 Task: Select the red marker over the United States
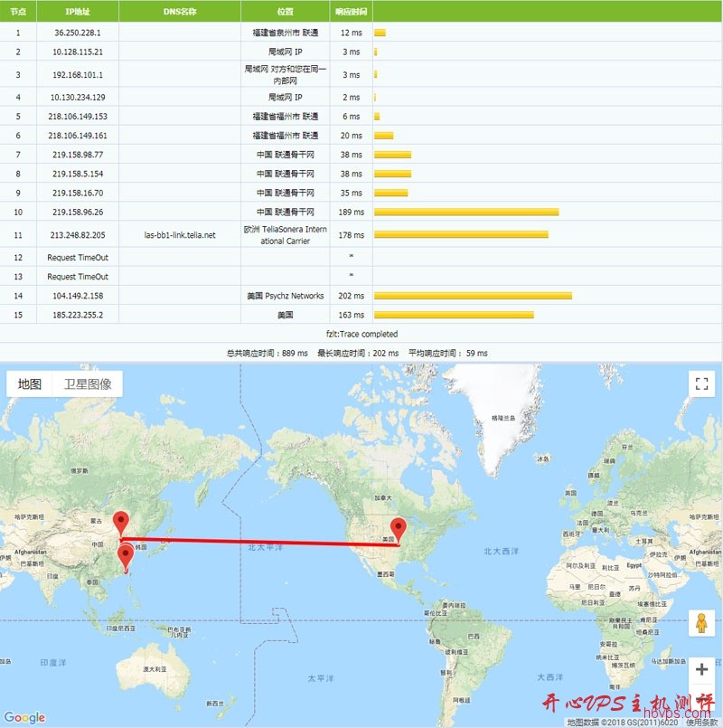coord(398,527)
